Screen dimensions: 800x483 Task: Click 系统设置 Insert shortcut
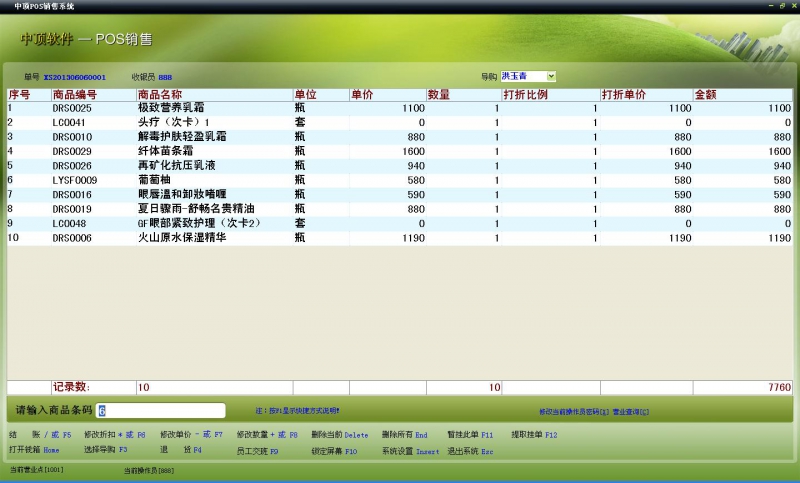pyautogui.click(x=410, y=451)
